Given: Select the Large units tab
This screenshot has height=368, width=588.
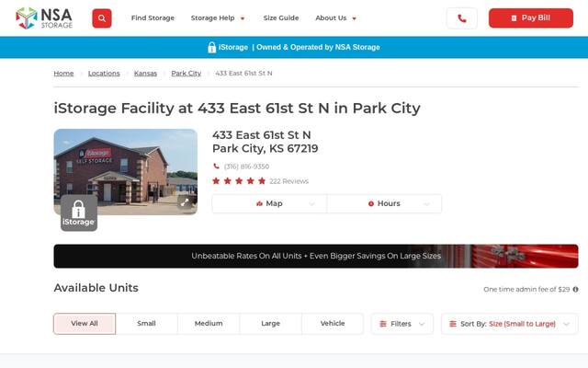Looking at the screenshot, I should 270,324.
